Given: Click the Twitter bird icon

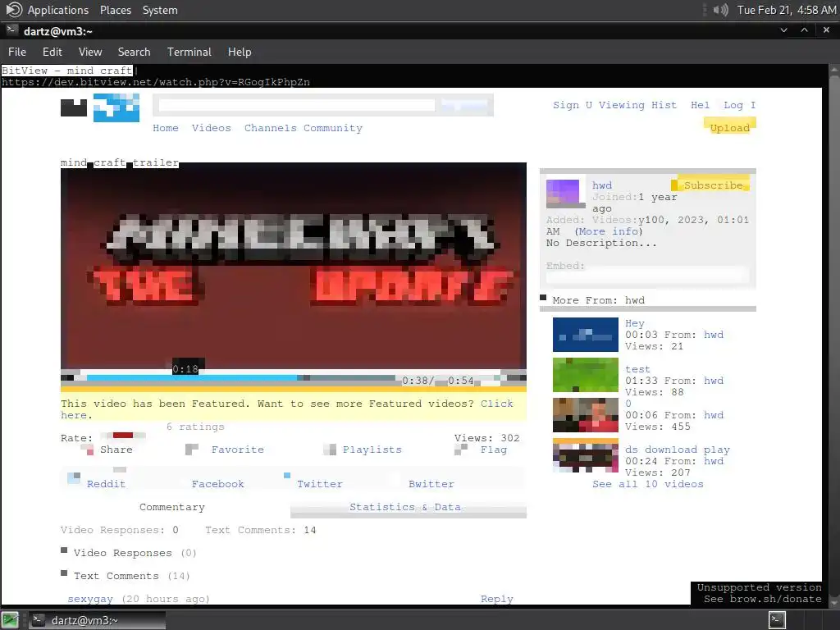Looking at the screenshot, I should pos(287,476).
